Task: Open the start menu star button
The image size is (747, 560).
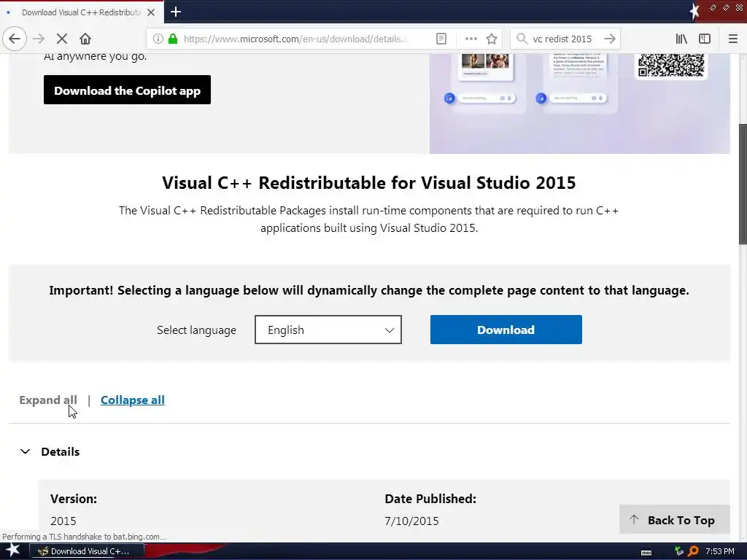Action: (12, 551)
